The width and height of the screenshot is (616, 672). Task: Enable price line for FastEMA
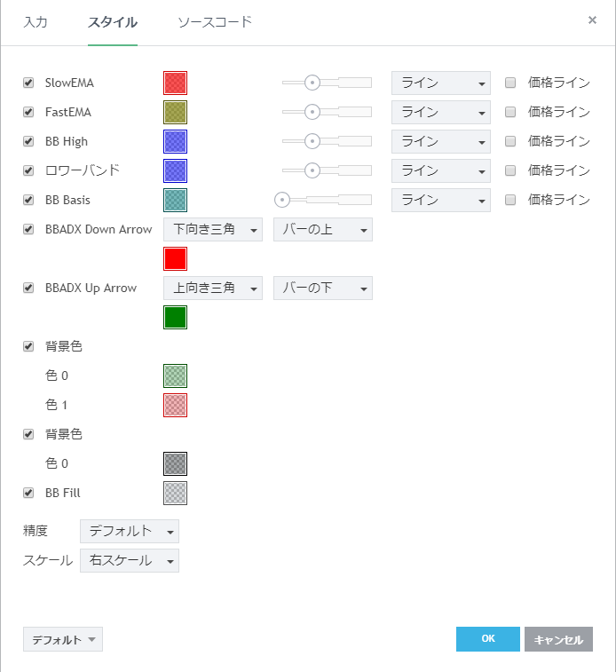coord(510,113)
